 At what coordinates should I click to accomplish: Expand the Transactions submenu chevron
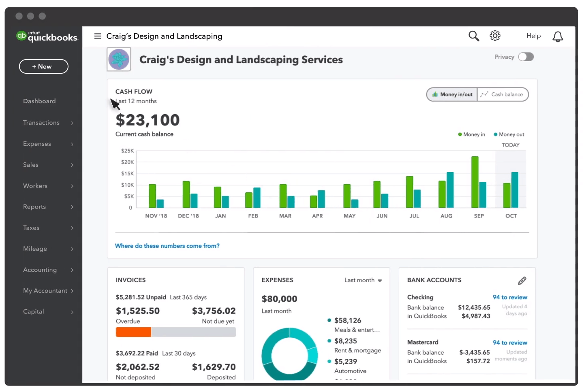72,123
